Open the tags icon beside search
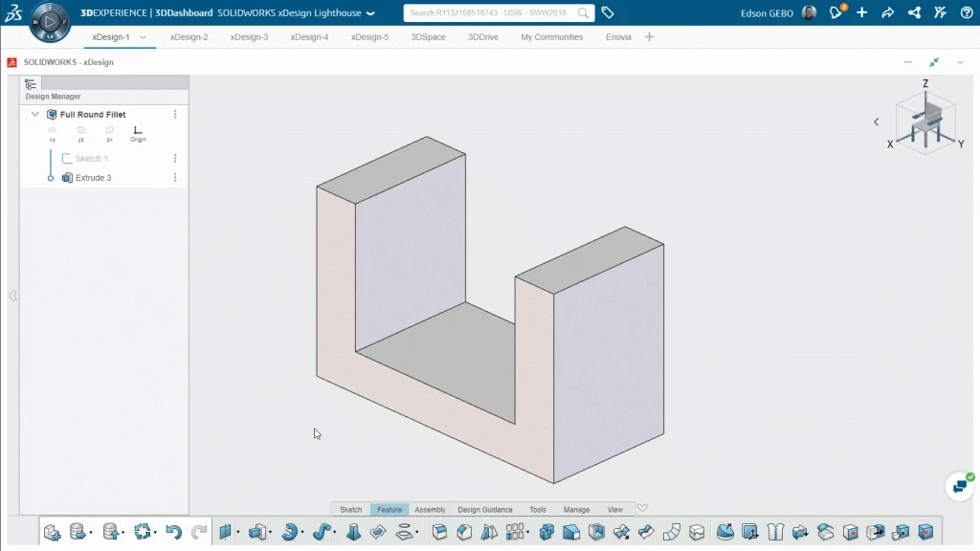Viewport: 980px width, 551px height. click(x=608, y=12)
